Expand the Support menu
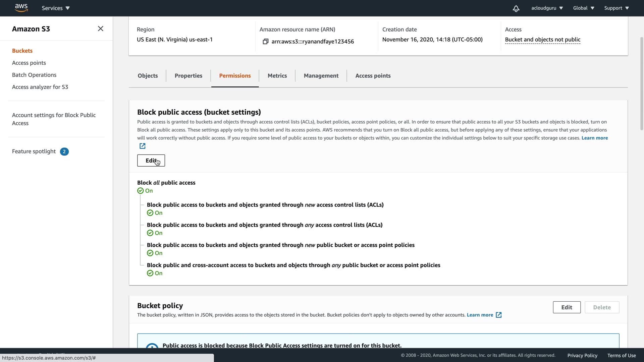This screenshot has height=362, width=644. [616, 8]
